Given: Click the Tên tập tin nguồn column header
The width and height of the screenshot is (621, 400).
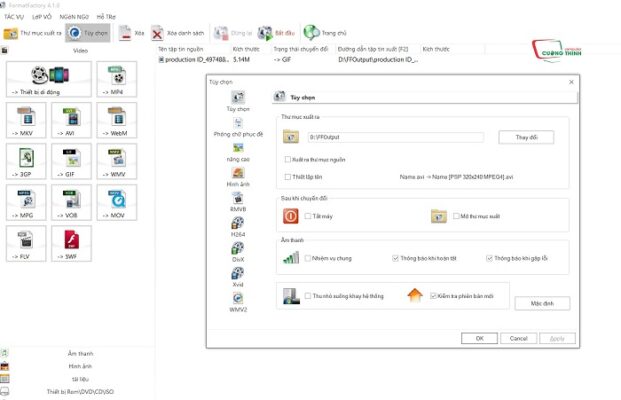Looking at the screenshot, I should coord(193,49).
